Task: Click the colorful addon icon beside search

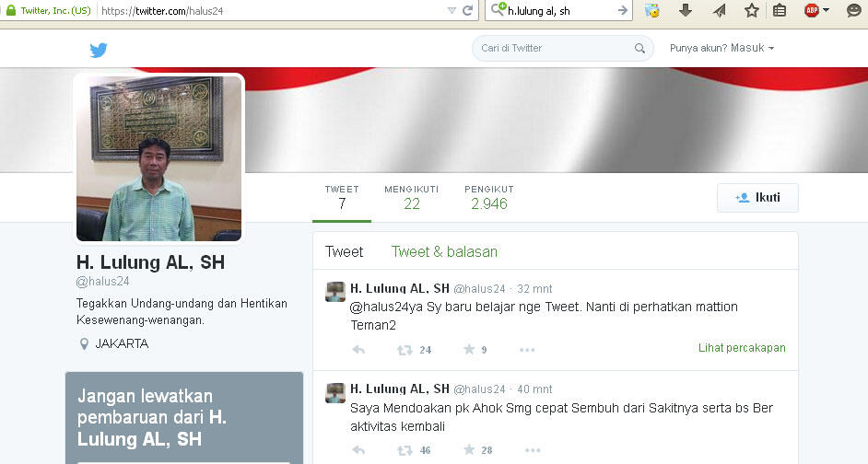Action: pyautogui.click(x=652, y=10)
